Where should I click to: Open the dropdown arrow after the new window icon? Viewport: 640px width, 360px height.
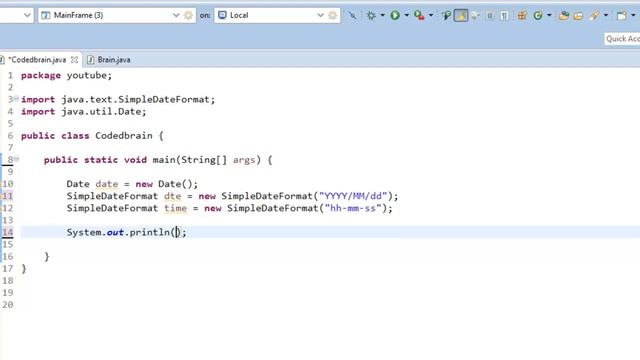pos(633,16)
